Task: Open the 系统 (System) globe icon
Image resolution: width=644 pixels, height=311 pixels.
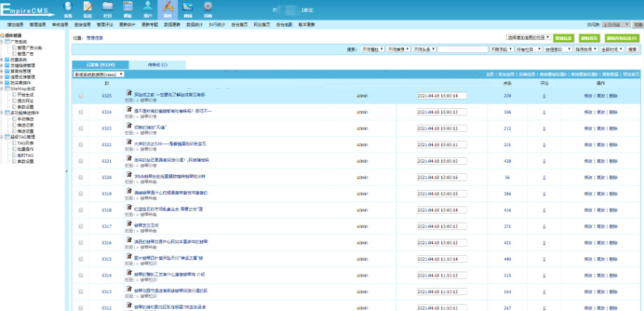Action: click(68, 7)
